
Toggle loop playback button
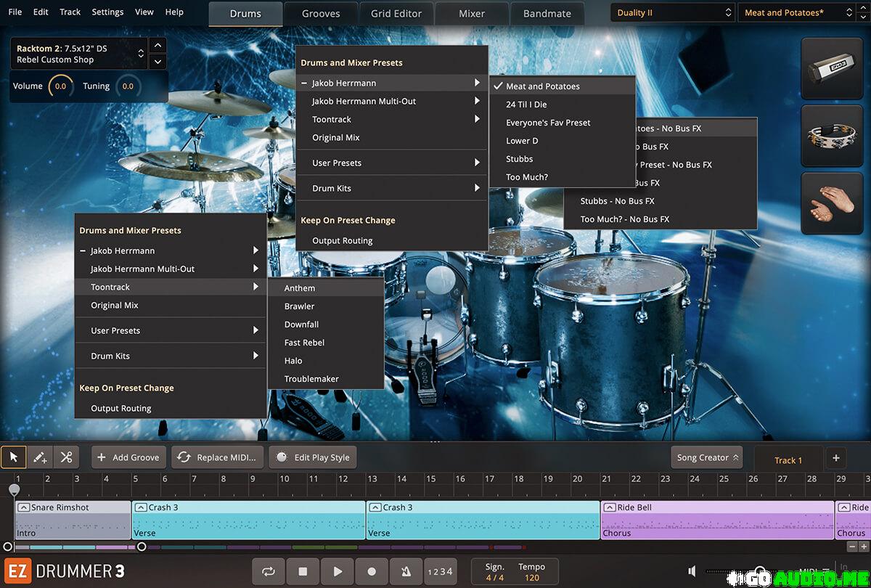[269, 571]
